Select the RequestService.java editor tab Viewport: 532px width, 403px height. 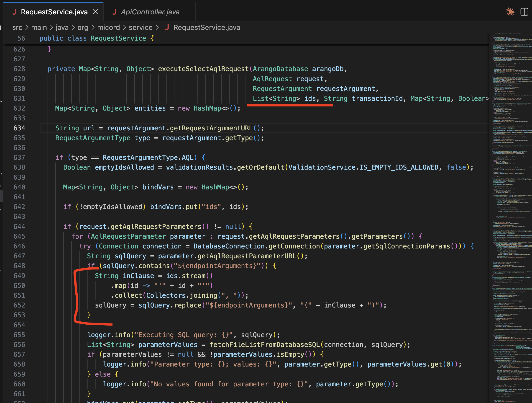[x=54, y=12]
